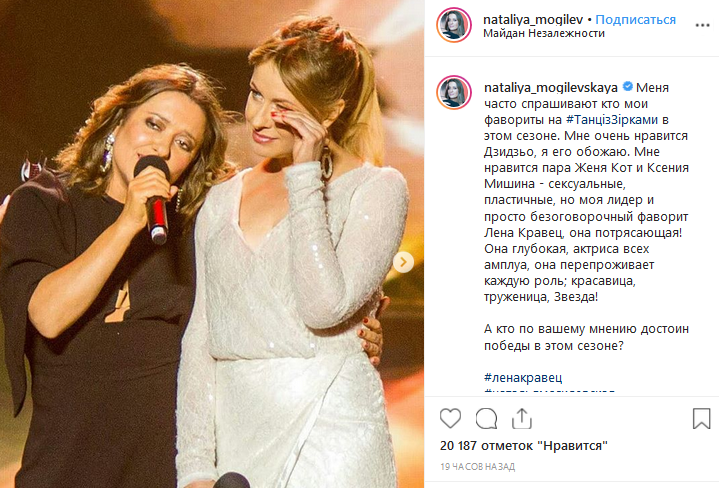Viewport: 719px width, 488px height.
Task: Save the post with the bookmark icon
Action: [701, 418]
